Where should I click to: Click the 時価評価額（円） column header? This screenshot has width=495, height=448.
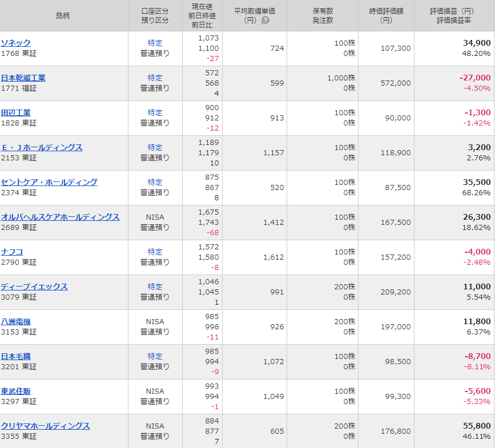click(386, 16)
